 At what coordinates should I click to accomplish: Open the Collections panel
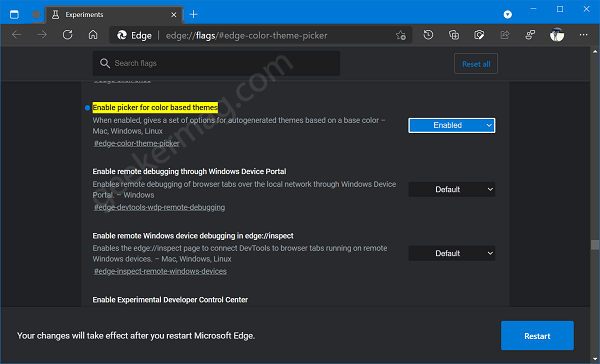454,35
